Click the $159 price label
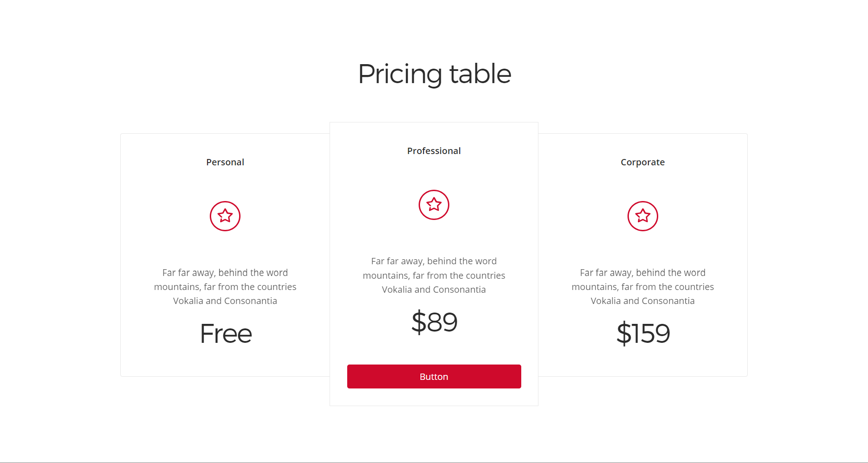Image resolution: width=868 pixels, height=463 pixels. (643, 333)
